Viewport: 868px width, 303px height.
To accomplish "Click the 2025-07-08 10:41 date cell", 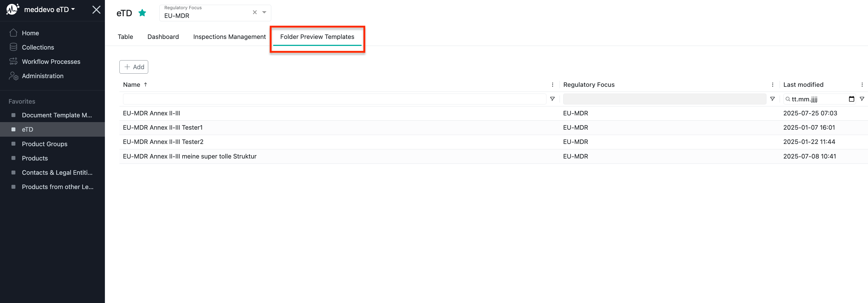I will (x=809, y=156).
